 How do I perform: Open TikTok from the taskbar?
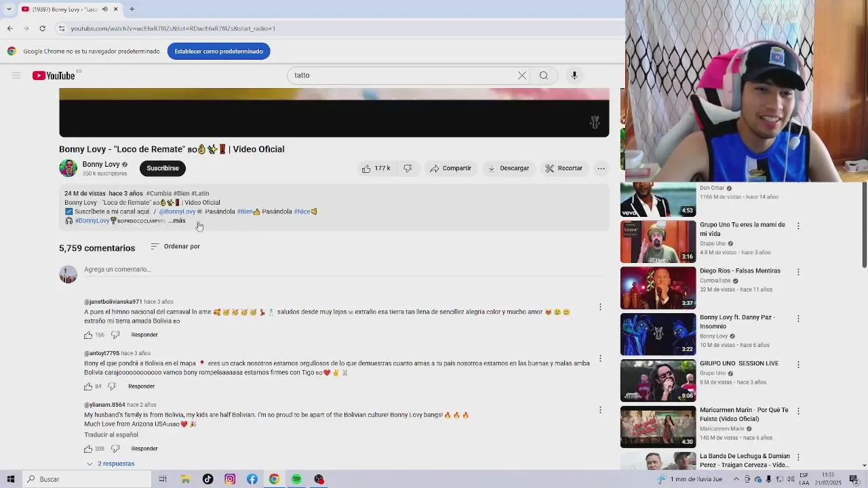click(x=208, y=479)
